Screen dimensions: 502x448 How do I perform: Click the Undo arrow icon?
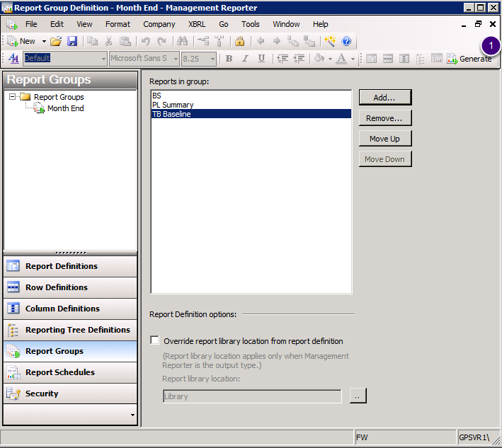pos(146,41)
